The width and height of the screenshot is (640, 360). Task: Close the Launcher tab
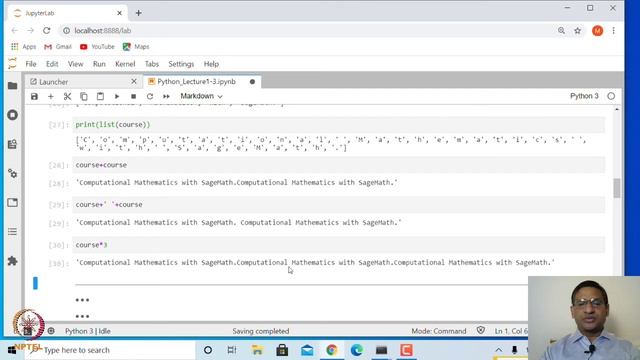click(x=134, y=82)
